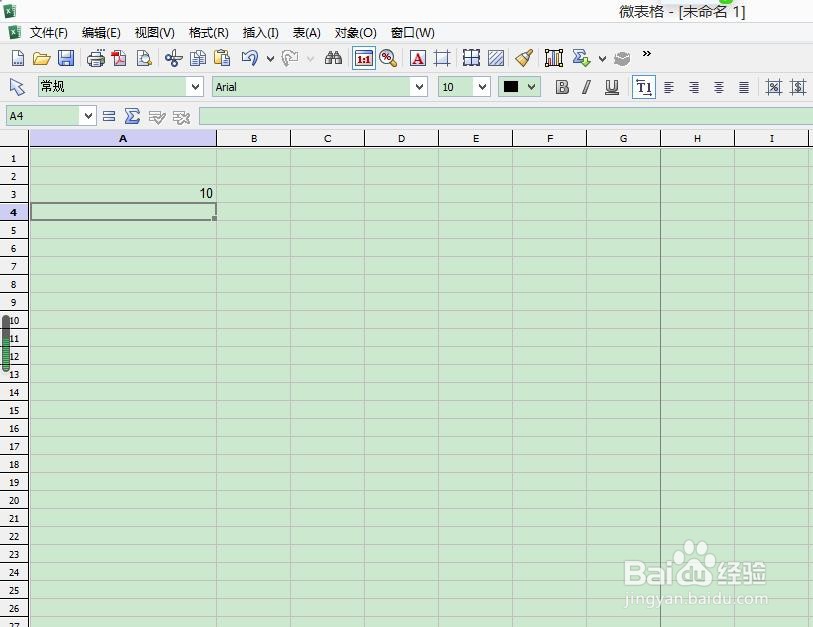Justify text alignment
This screenshot has width=813, height=627.
point(744,87)
